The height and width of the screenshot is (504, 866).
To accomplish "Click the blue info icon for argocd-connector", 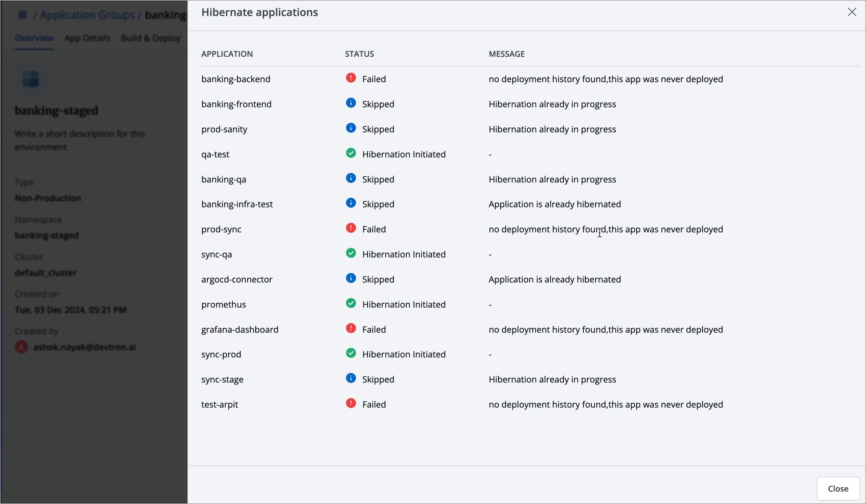I will coord(351,278).
